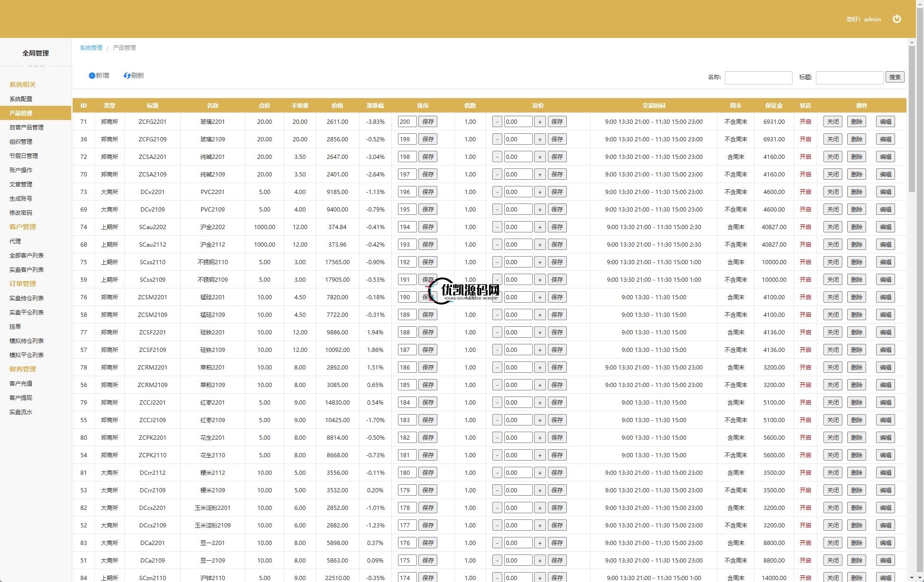
Task: Open 产品管理 in the sidebar menu
Action: pyautogui.click(x=21, y=113)
